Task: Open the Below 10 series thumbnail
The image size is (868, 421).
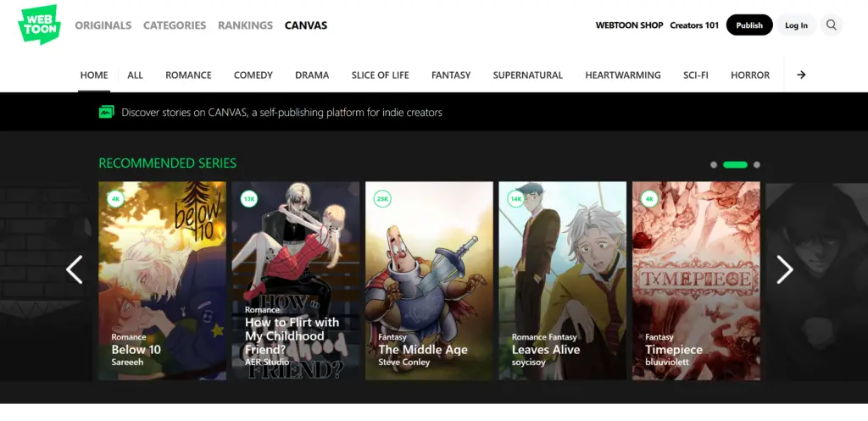Action: (x=162, y=280)
